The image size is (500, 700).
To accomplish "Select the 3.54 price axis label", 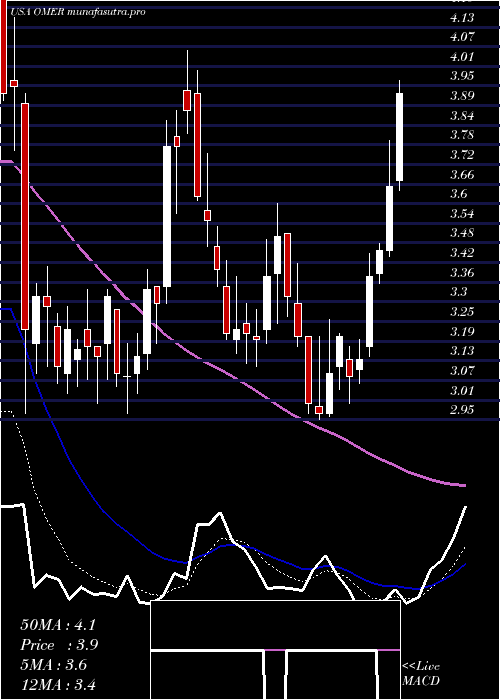I will (x=462, y=213).
